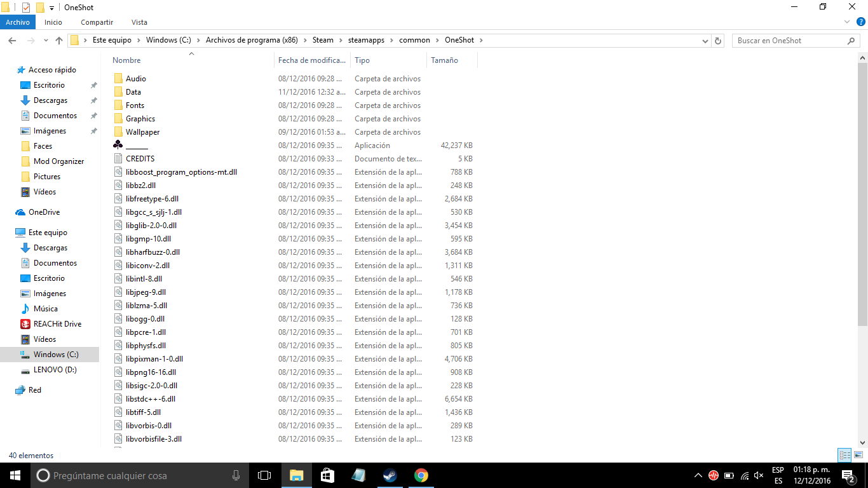868x488 pixels.
Task: Click the Red network icon
Action: coord(20,390)
